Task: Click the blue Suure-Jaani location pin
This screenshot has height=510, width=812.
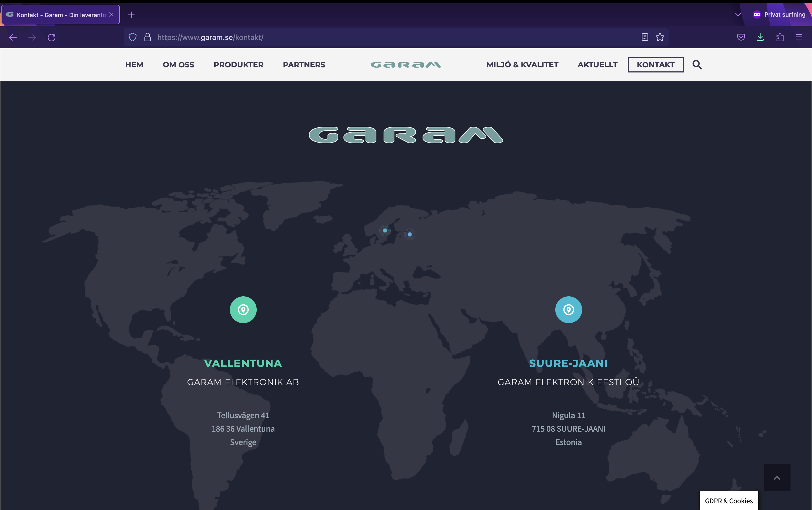Action: tap(568, 310)
